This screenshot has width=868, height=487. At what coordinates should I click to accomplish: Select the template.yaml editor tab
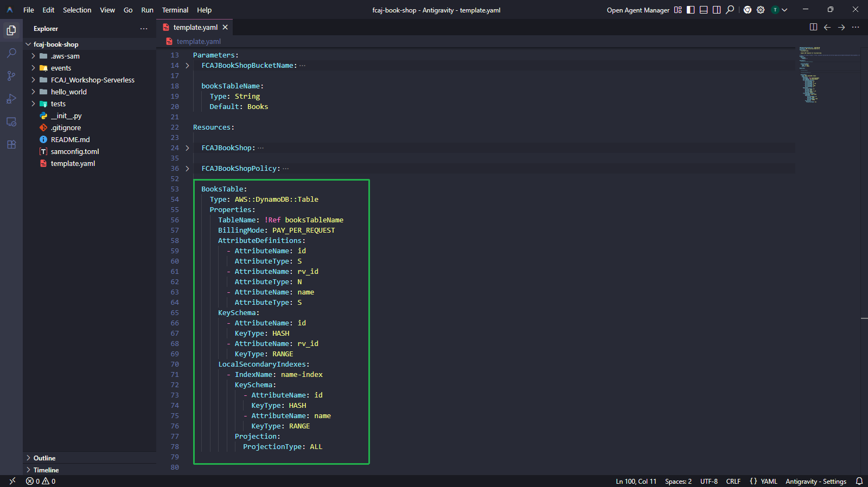pos(195,27)
